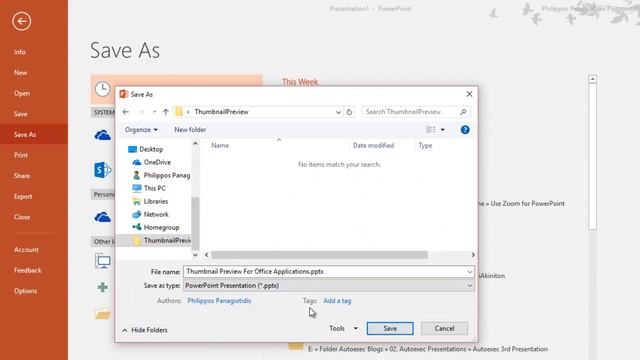Click the Browse folder icon in backstage
Viewport: 640px width, 360px height.
point(103,314)
